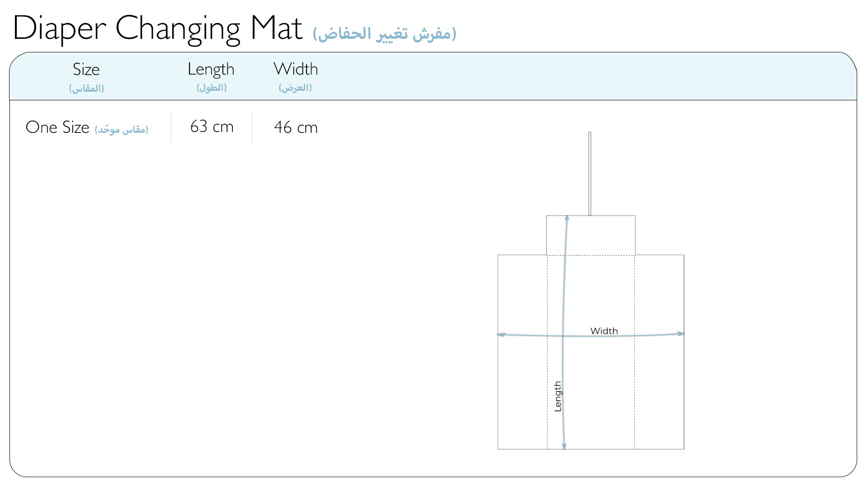This screenshot has width=868, height=488.
Task: Click the Diaper Changing Mat title
Action: [157, 29]
